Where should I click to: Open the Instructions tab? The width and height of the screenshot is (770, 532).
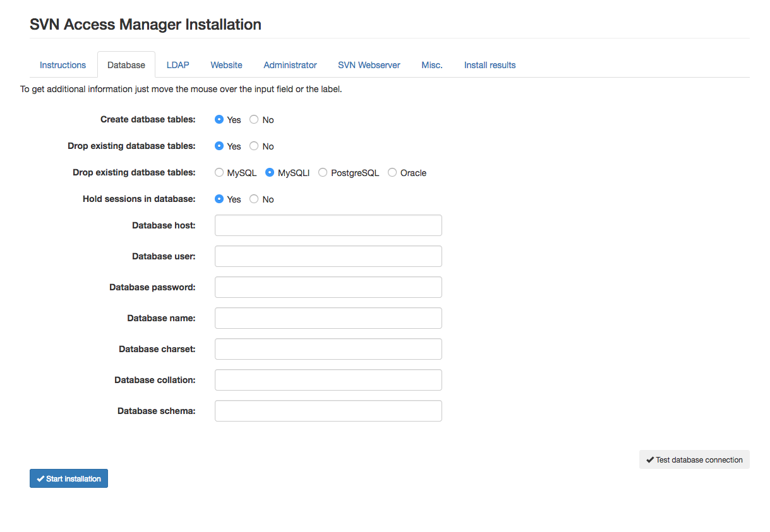[63, 65]
